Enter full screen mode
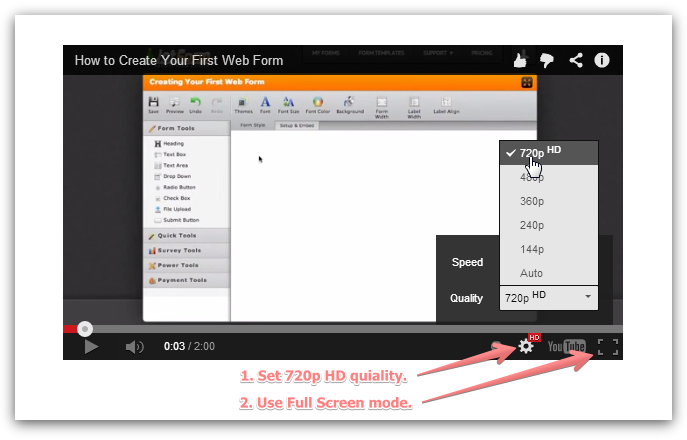The height and width of the screenshot is (440, 687). tap(607, 347)
